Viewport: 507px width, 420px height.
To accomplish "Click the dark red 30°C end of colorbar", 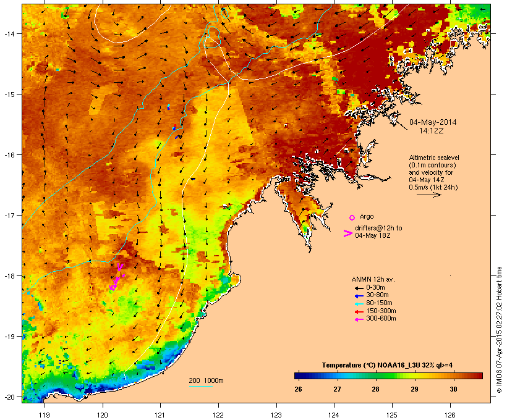I will pos(479,376).
